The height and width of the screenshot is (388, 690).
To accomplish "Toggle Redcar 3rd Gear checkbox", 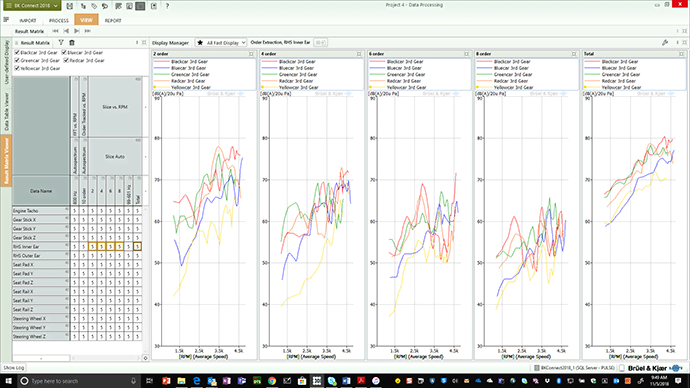I will coord(66,60).
